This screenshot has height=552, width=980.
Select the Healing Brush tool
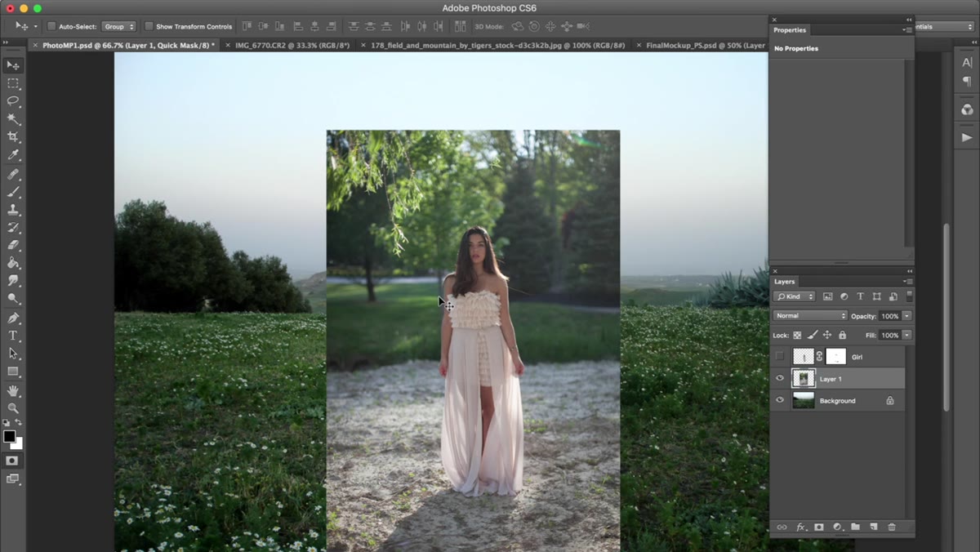[13, 175]
